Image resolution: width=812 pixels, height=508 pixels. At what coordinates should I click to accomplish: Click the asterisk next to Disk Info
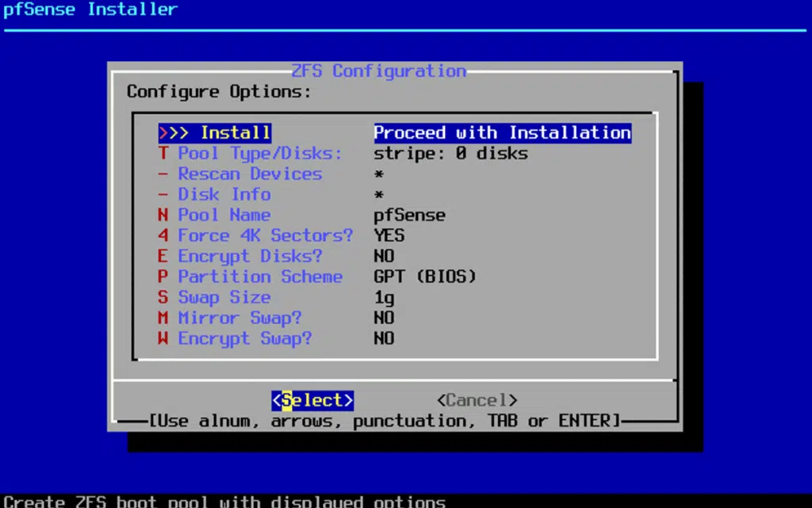(x=379, y=196)
